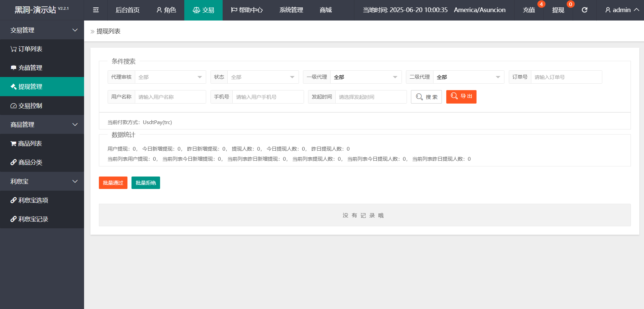Open 利息宝选项 in the sidebar

[42, 200]
